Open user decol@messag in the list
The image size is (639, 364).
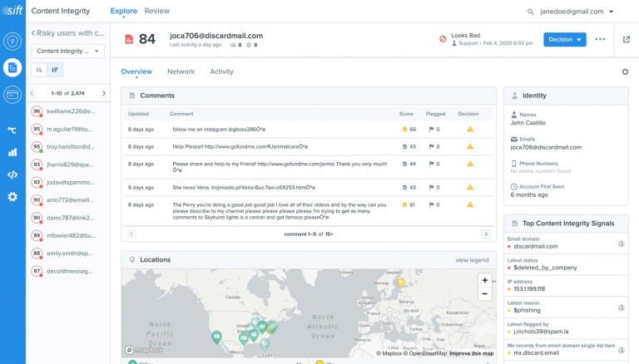[x=67, y=271]
